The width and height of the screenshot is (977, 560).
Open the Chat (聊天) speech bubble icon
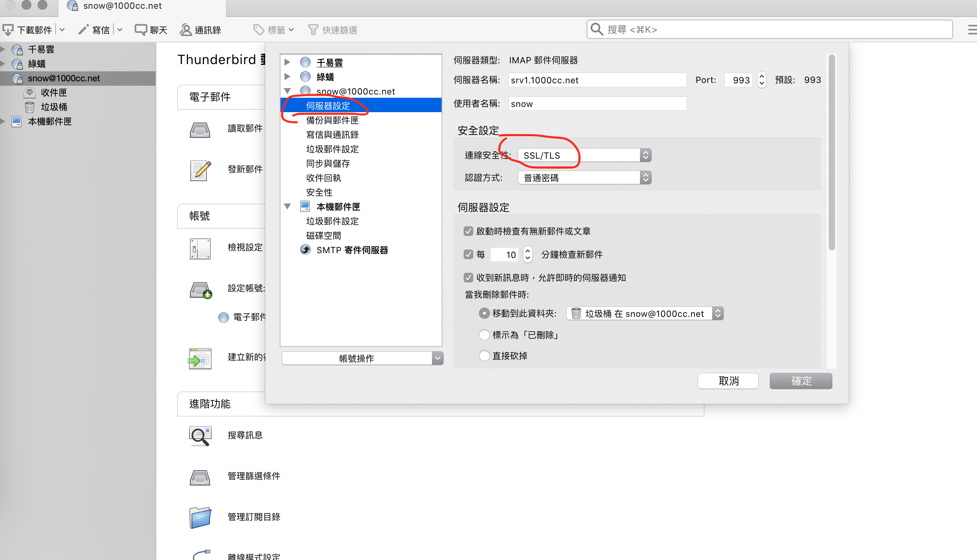(141, 30)
